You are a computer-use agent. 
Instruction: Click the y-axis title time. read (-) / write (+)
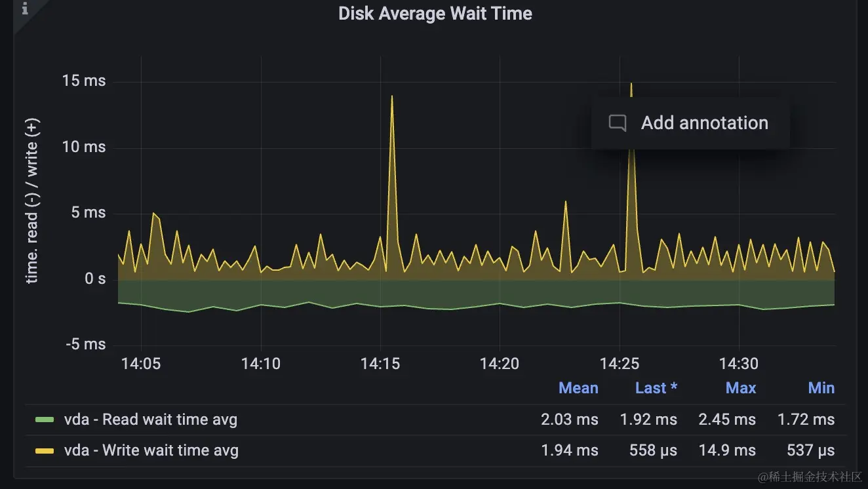(33, 201)
